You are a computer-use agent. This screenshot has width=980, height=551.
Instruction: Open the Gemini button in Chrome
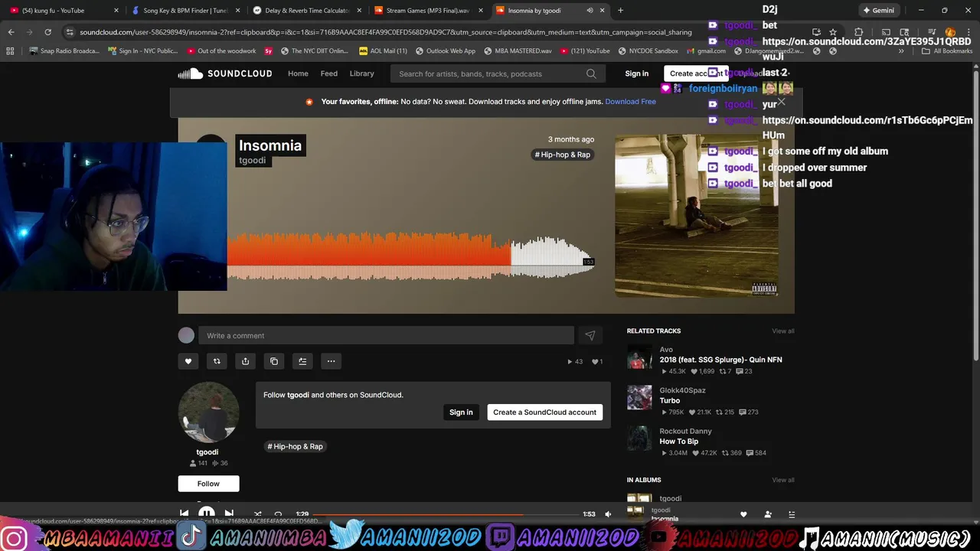tap(878, 11)
